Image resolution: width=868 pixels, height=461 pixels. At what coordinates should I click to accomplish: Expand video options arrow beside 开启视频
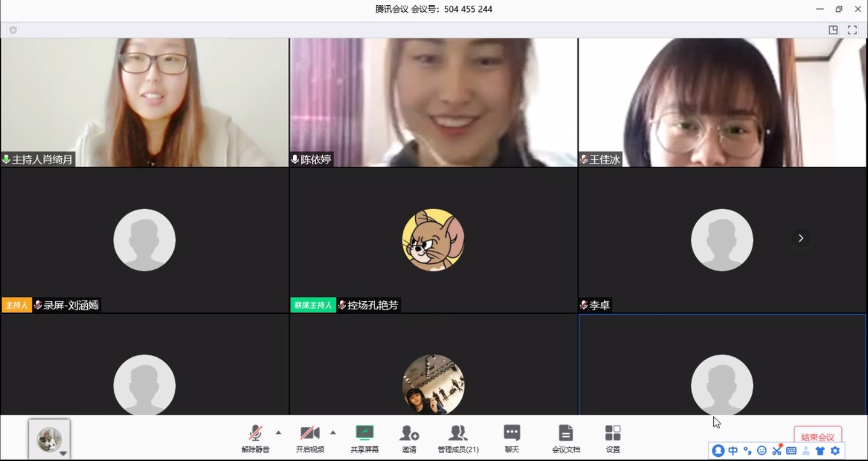pyautogui.click(x=333, y=432)
